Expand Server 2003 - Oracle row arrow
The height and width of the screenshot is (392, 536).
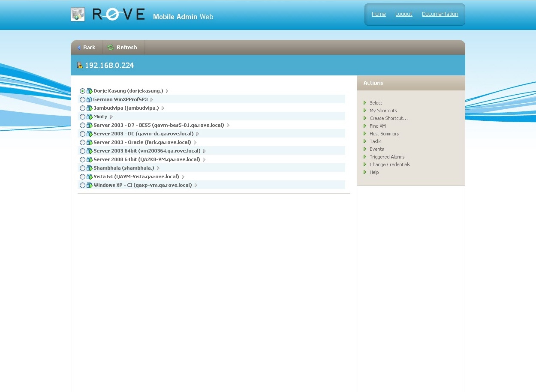tap(195, 143)
